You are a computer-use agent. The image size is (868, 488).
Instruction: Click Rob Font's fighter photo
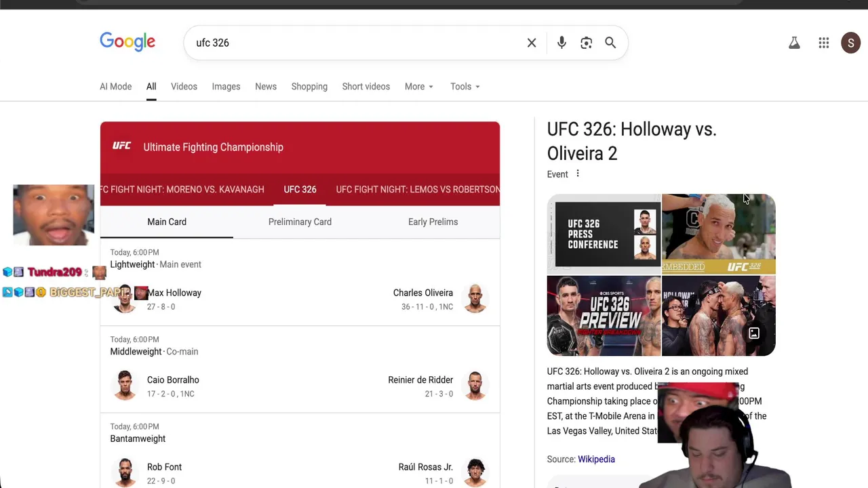[125, 473]
